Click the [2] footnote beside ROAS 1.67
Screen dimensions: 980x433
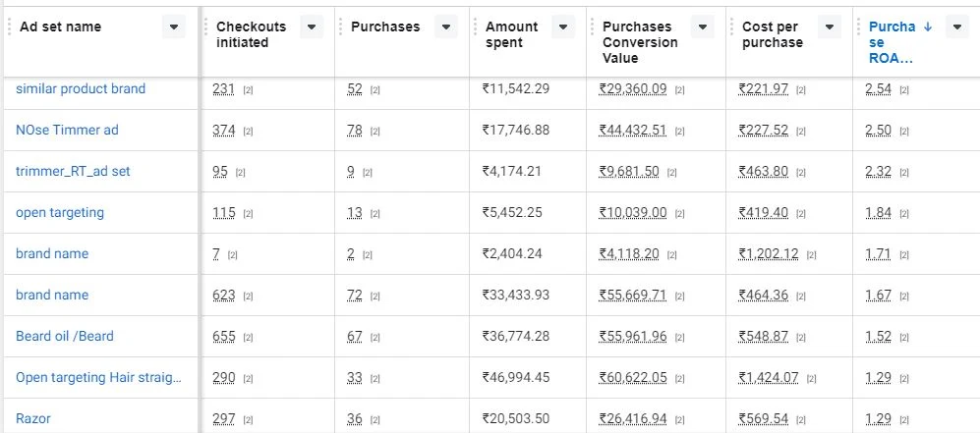click(x=903, y=297)
